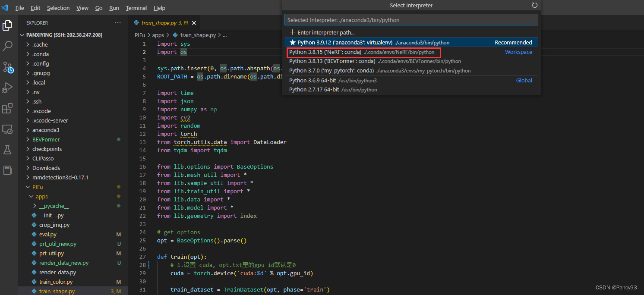Open the Extensions icon
Image resolution: width=644 pixels, height=295 pixels.
point(7,108)
